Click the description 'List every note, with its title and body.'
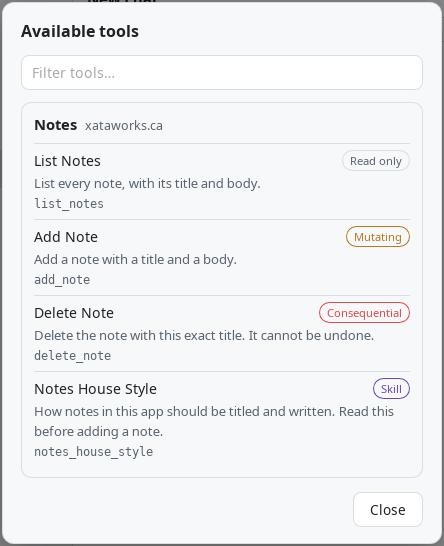Screen dimensions: 444x546 [x=147, y=184]
